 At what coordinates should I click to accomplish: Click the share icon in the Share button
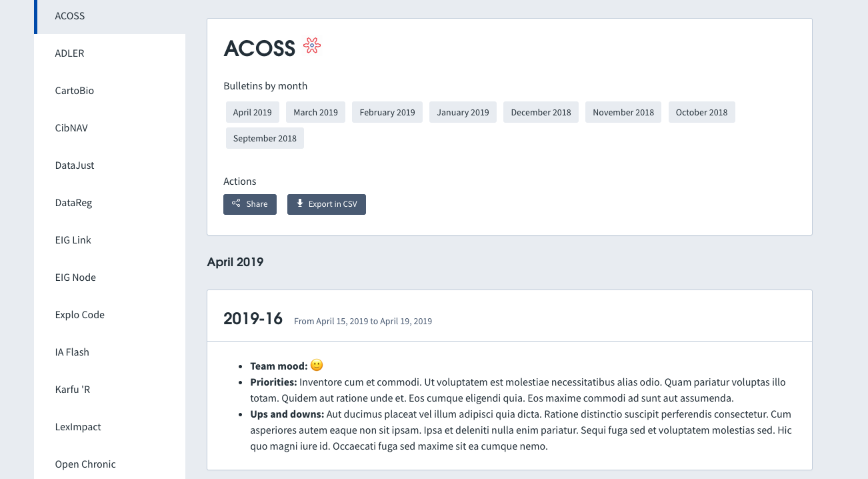click(x=236, y=203)
